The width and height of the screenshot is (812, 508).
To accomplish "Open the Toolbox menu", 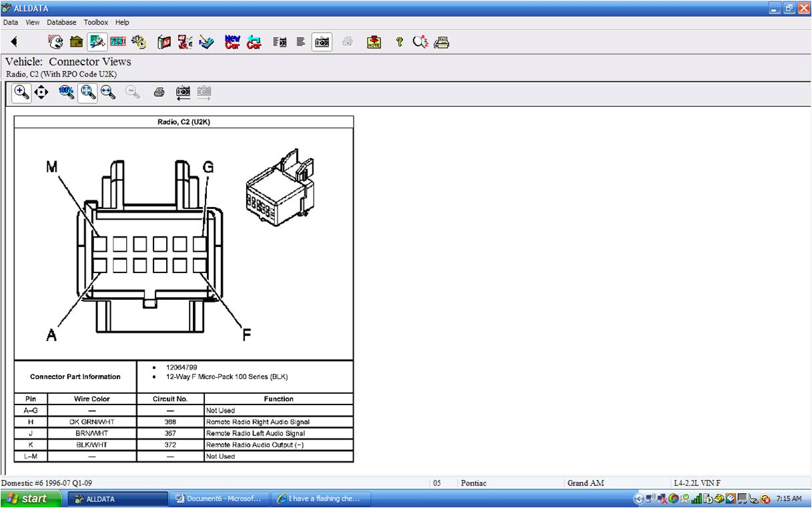I will pos(95,22).
